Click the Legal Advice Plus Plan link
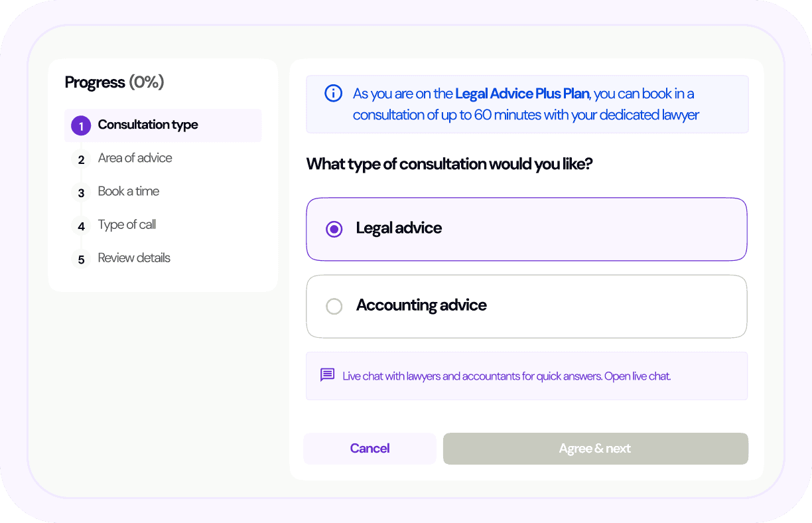812x523 pixels. point(522,94)
